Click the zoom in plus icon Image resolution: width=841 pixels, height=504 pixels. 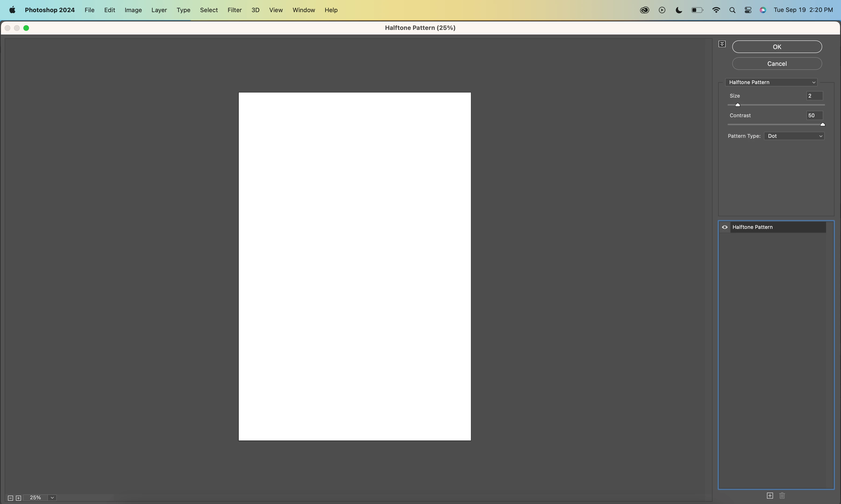tap(19, 498)
